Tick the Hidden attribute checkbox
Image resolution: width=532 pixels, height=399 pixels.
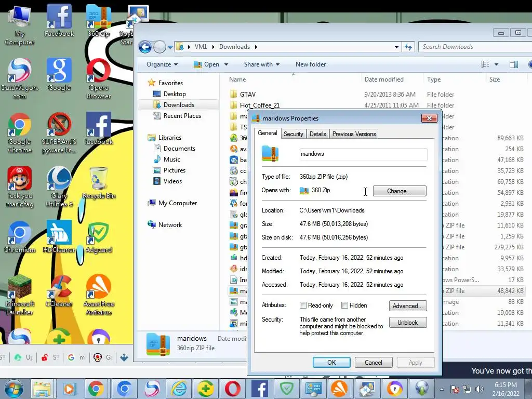point(345,305)
